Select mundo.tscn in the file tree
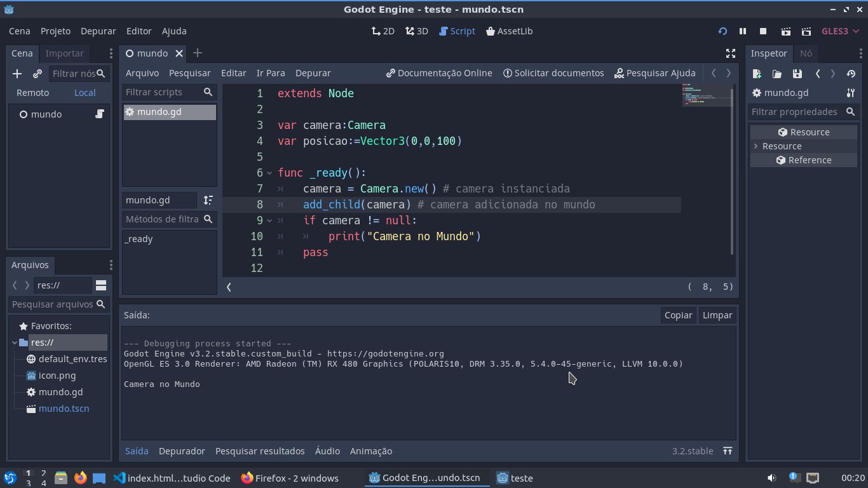 (64, 409)
